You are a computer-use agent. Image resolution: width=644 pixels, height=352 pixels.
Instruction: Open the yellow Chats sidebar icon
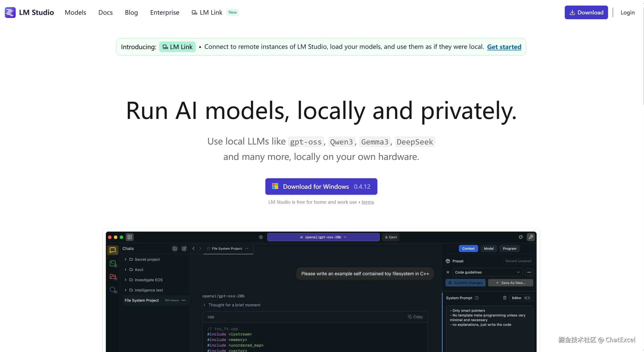[x=113, y=250]
